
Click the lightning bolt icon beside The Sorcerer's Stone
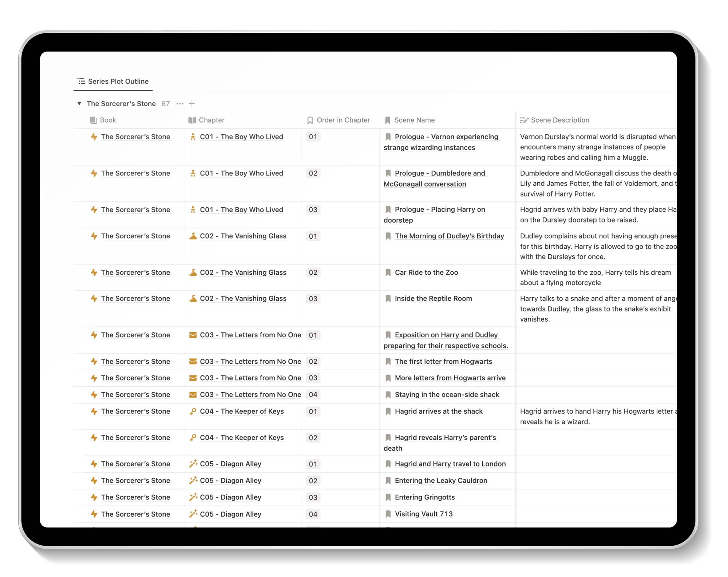(x=94, y=137)
